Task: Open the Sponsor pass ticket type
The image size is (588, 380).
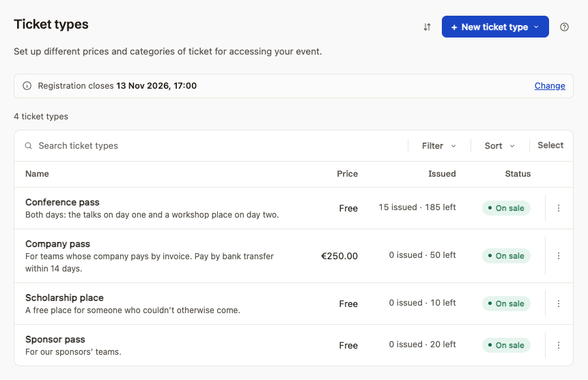Action: coord(55,340)
